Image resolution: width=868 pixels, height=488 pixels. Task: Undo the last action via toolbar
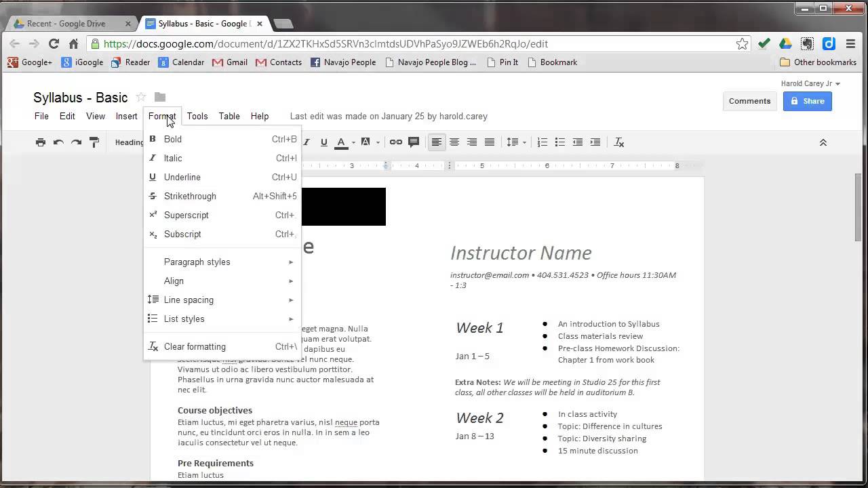point(58,142)
